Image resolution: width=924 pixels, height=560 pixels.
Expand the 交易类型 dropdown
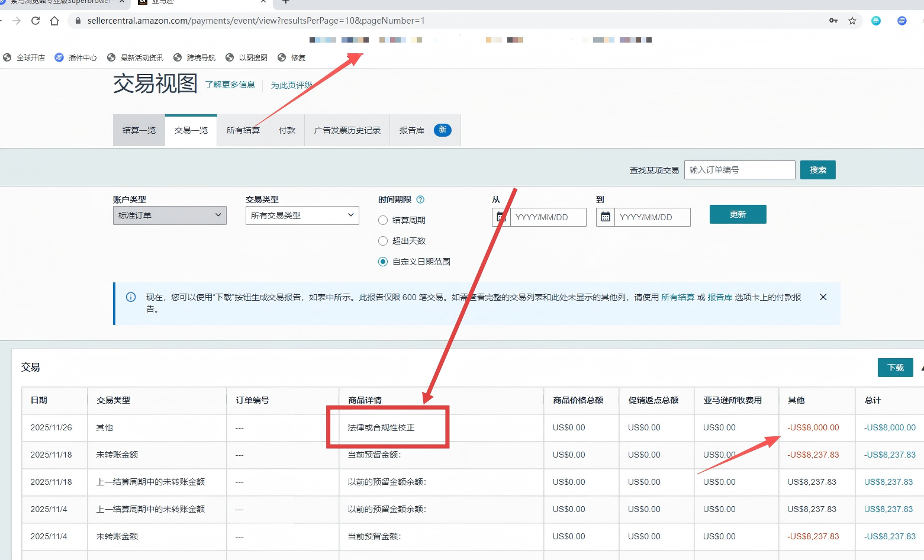pos(302,215)
